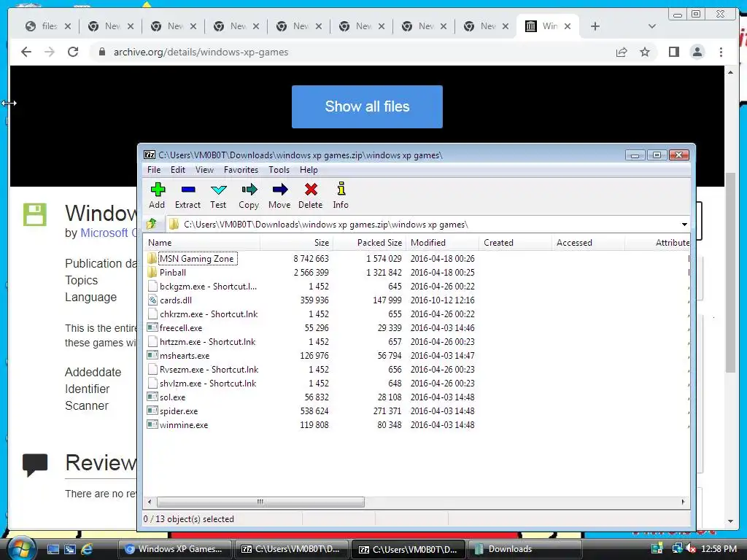Go up one folder level in 7-Zip
Screen dimensions: 747x560
[x=152, y=224]
